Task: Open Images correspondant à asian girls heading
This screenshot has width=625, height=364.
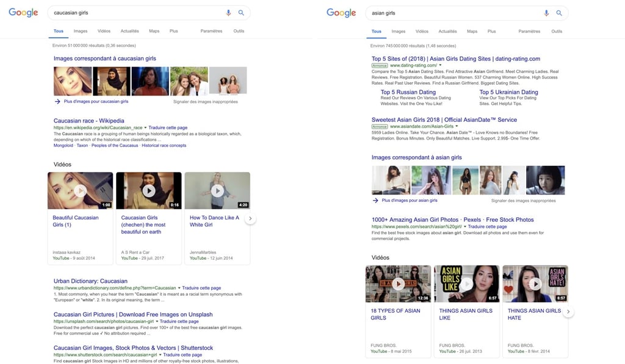Action: (x=416, y=158)
